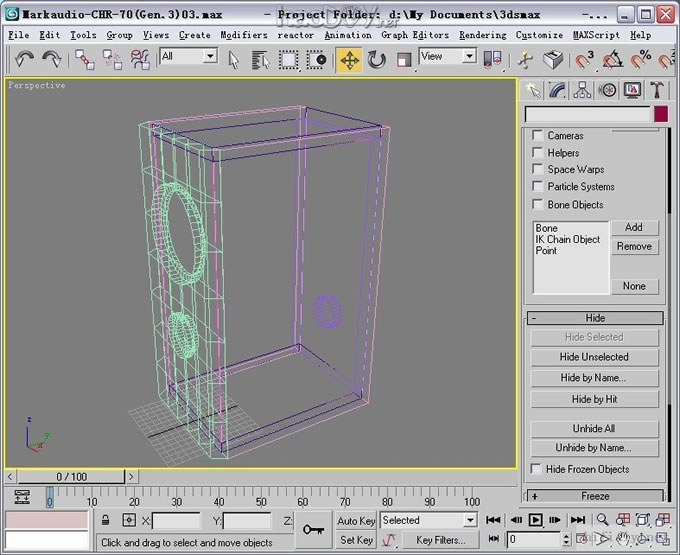Open the selection filter All dropdown

coord(188,57)
